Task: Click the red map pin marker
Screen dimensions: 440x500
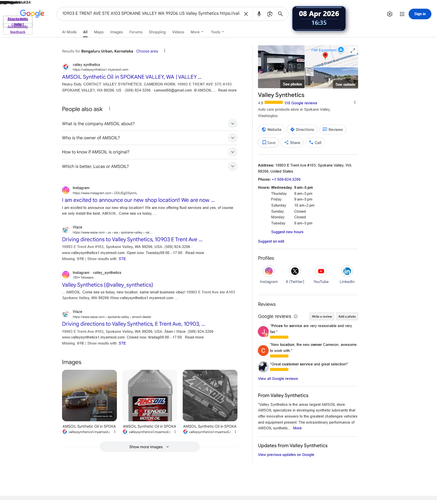Action: 325,56
